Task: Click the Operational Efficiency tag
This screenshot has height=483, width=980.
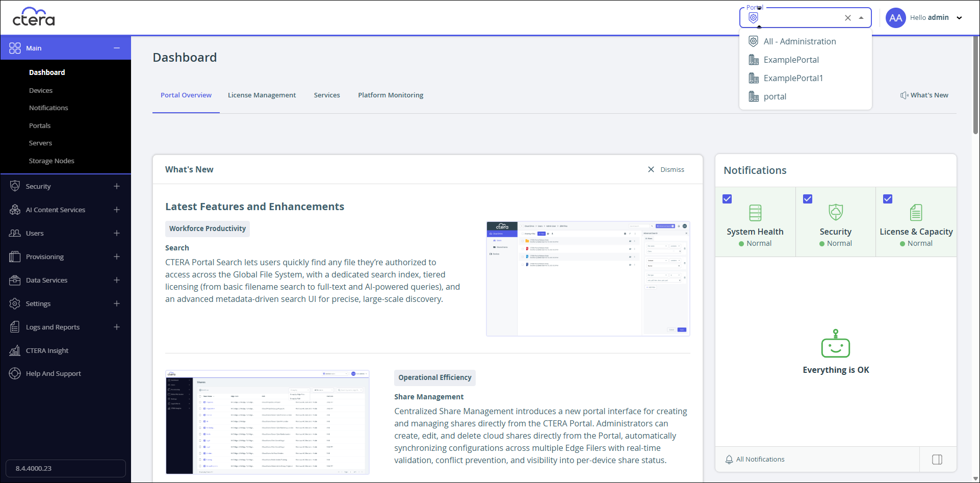Action: tap(435, 377)
